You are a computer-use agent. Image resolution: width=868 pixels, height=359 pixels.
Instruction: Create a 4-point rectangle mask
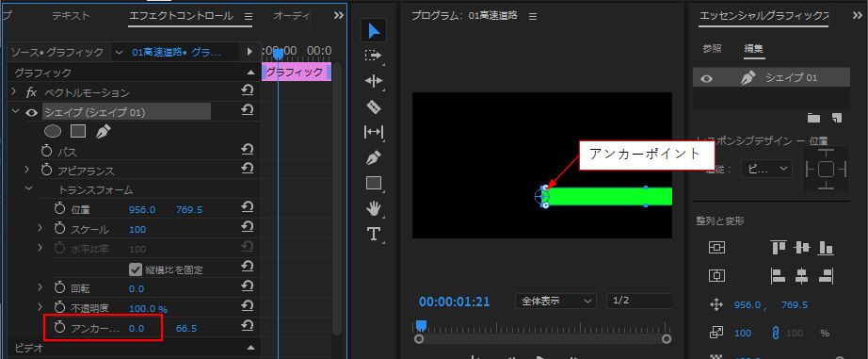tap(78, 131)
